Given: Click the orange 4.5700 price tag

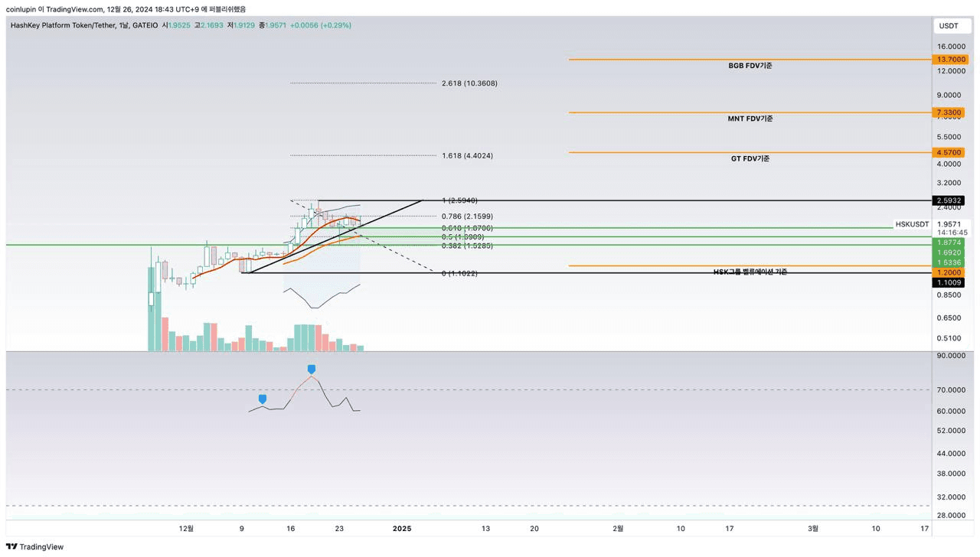Looking at the screenshot, I should click(x=949, y=152).
